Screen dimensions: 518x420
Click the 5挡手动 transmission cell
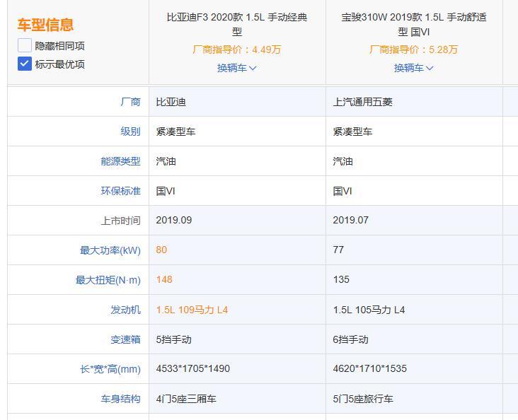237,339
